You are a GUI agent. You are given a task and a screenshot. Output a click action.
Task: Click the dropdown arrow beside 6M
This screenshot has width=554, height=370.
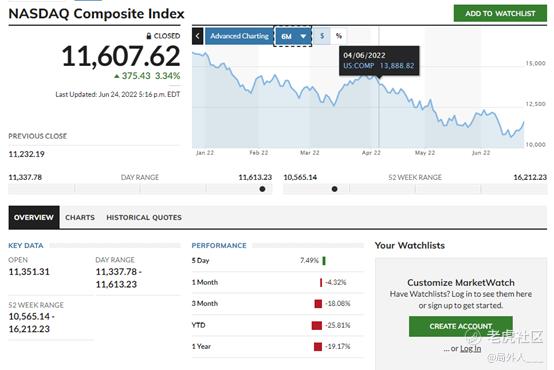[x=303, y=36]
